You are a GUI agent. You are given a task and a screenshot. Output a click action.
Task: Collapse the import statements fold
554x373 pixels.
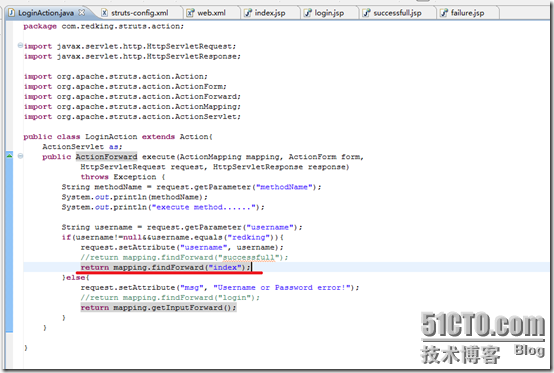coord(20,46)
